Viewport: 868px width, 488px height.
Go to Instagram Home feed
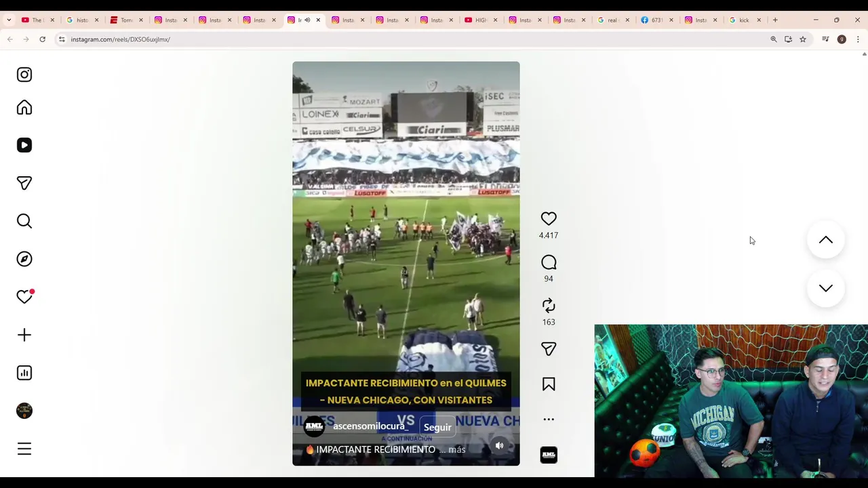24,107
